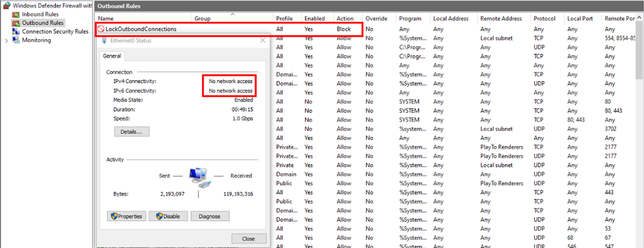The height and width of the screenshot is (248, 644).
Task: Click the Disable adapter button
Action: point(167,216)
